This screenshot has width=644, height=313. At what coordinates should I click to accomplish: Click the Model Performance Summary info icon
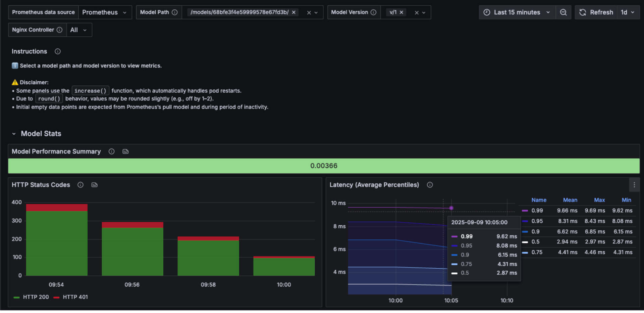pos(112,151)
